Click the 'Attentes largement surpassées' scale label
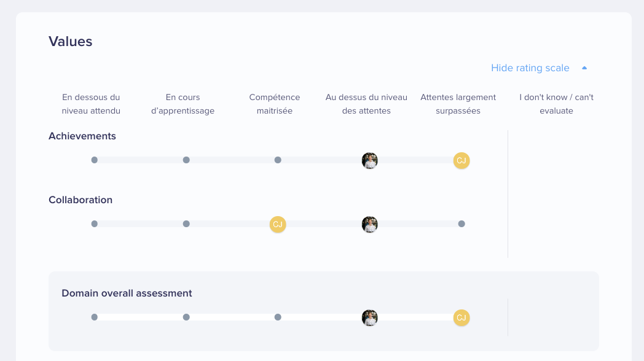Viewport: 644px width, 361px height. pyautogui.click(x=458, y=104)
